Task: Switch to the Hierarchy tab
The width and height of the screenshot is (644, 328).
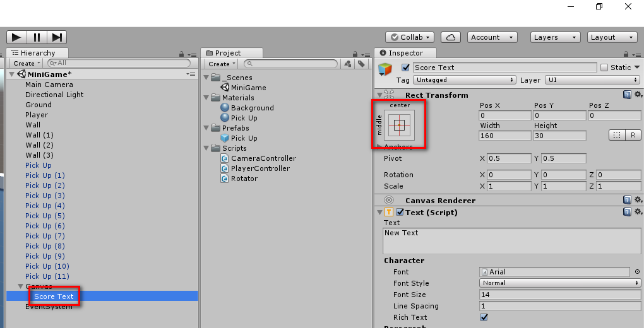Action: (37, 53)
